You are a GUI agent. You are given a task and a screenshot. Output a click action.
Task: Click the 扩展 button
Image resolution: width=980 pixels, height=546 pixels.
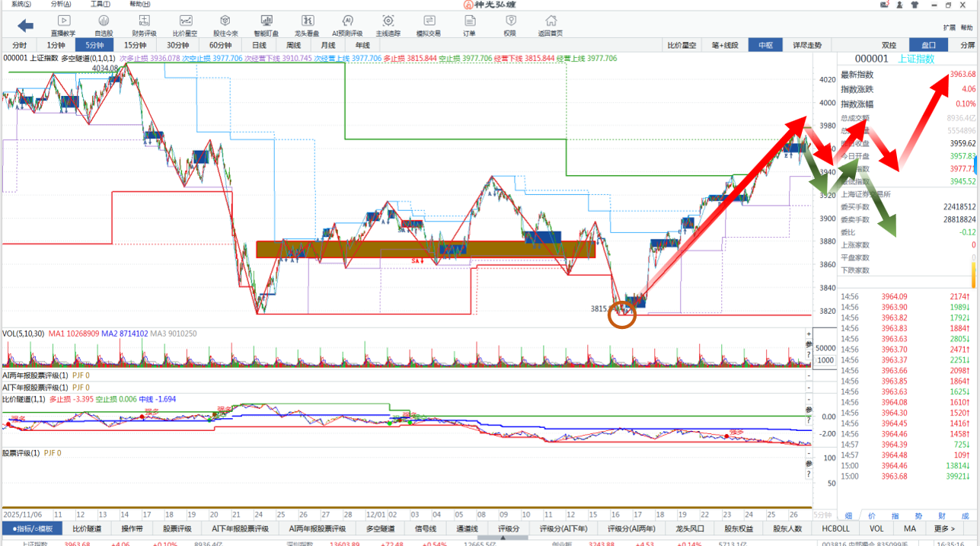click(x=949, y=27)
